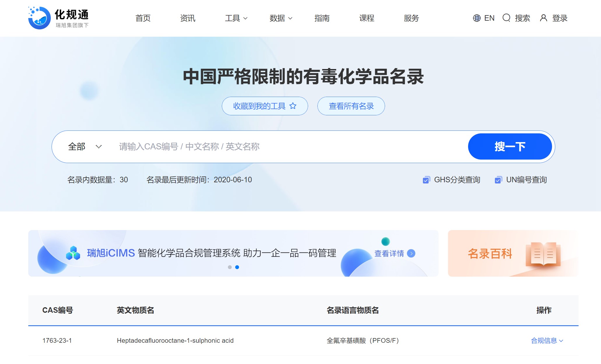Screen dimensions: 601x364
Task: Go to 首页 in the navigation bar
Action: [143, 18]
